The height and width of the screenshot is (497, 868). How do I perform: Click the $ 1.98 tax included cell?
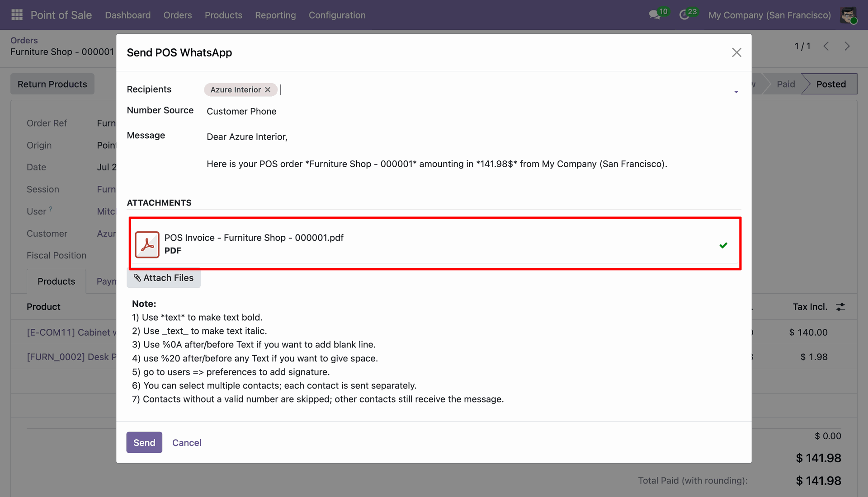coord(814,357)
